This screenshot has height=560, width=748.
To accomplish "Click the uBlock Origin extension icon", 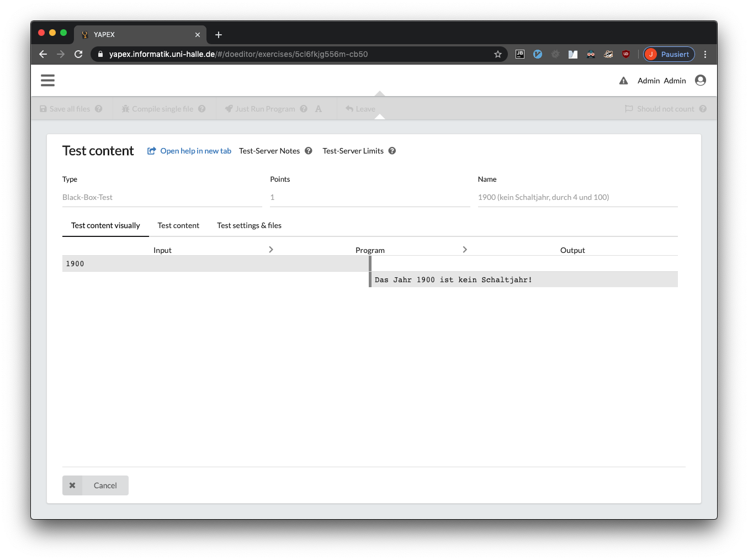I will (625, 54).
